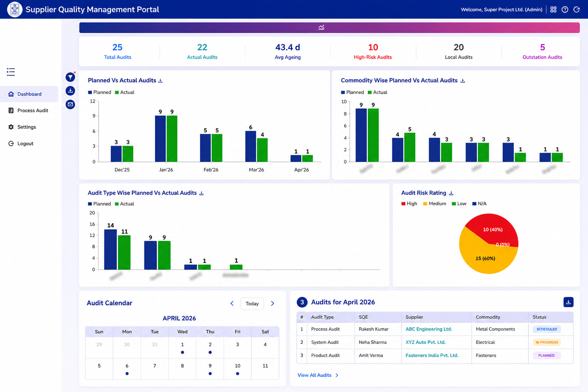Click the red High legend color swatch
The height and width of the screenshot is (392, 588).
click(x=403, y=204)
